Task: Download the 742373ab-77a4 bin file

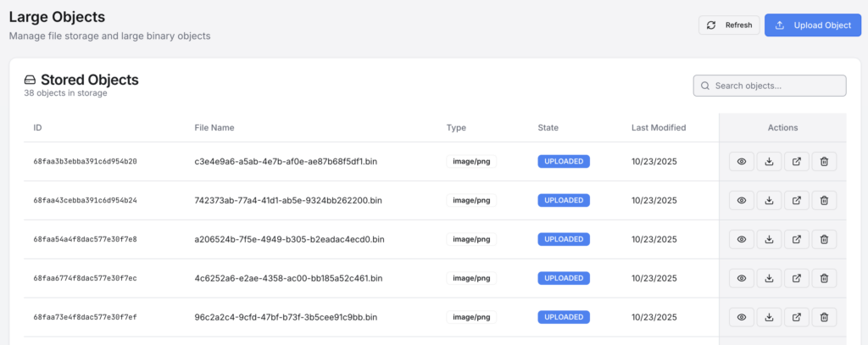Action: pos(769,201)
